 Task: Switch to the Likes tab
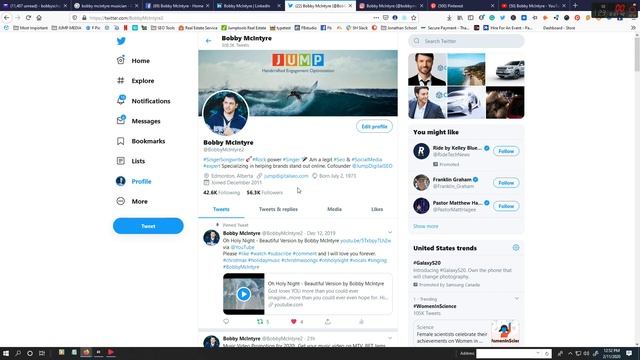(x=377, y=209)
